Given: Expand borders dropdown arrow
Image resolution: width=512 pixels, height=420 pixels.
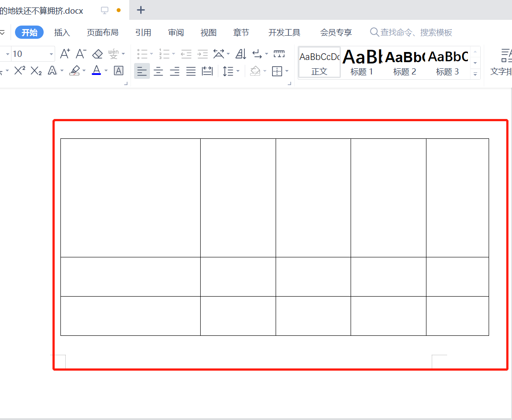Looking at the screenshot, I should 287,71.
